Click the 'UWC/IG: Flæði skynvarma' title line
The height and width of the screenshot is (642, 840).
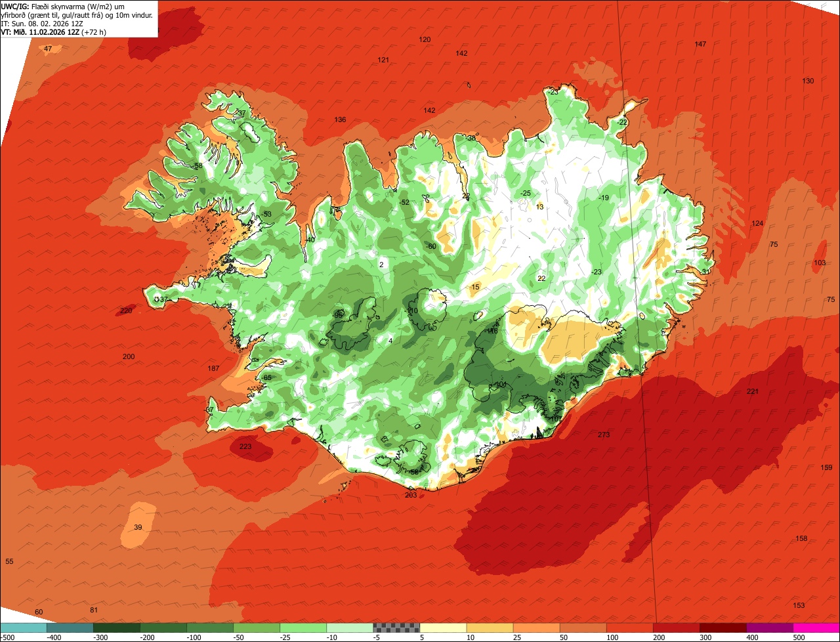click(62, 6)
